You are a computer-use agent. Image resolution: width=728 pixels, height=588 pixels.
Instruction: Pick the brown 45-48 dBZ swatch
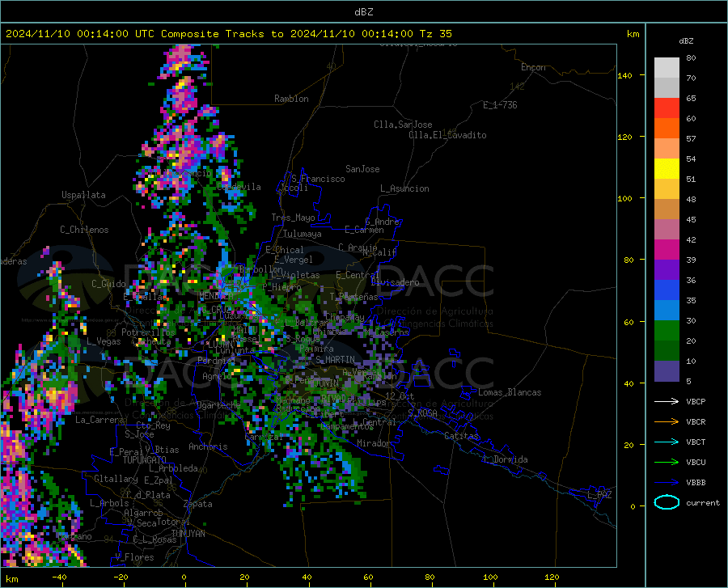tap(667, 209)
